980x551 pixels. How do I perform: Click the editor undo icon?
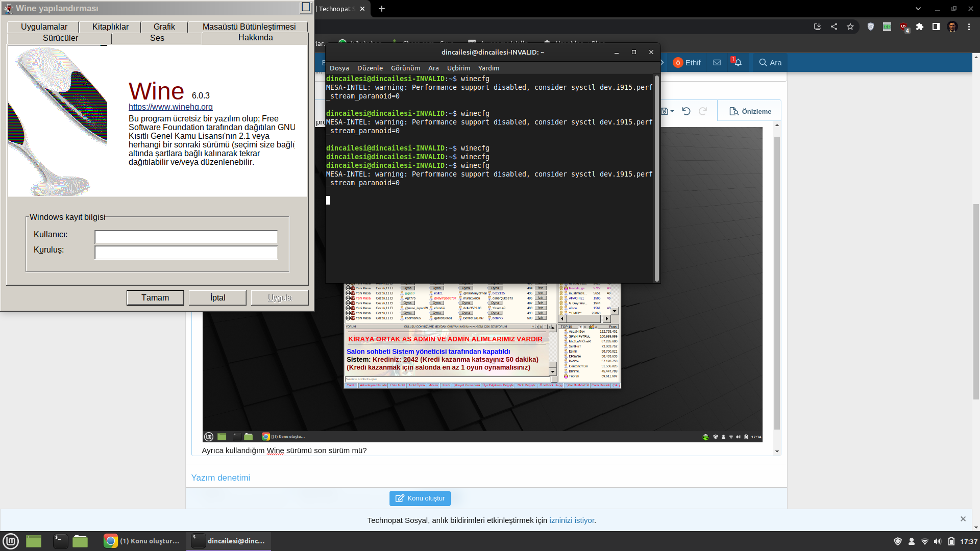tap(687, 111)
